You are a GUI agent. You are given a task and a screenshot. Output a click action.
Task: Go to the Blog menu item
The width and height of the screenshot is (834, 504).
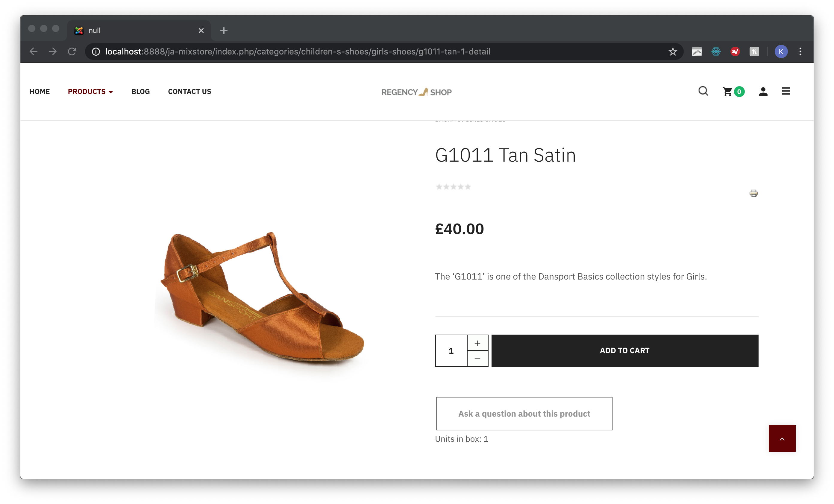(140, 91)
